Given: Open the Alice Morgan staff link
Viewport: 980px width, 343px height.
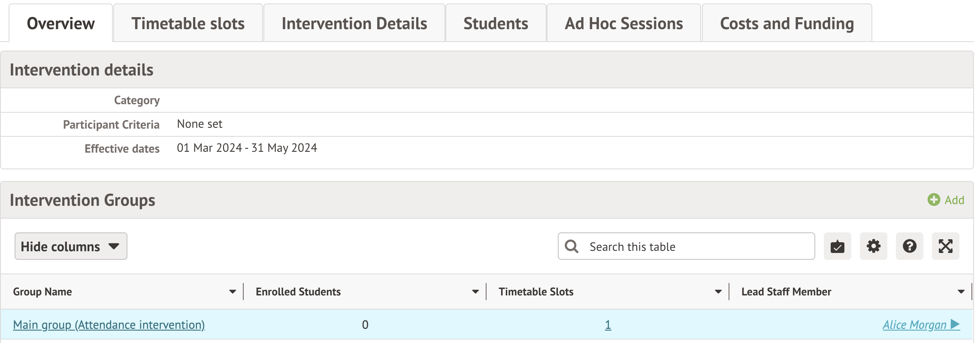Looking at the screenshot, I should coord(914,325).
